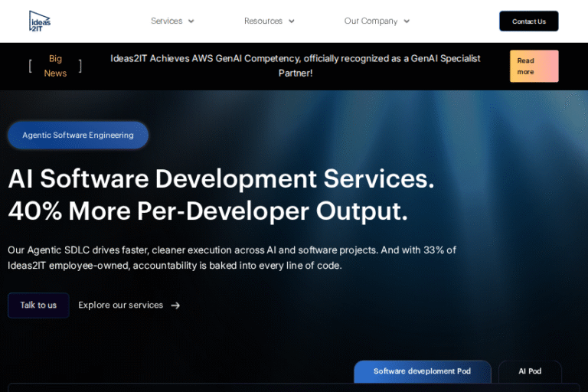588x392 pixels.
Task: Open the Services menu label
Action: [x=166, y=21]
